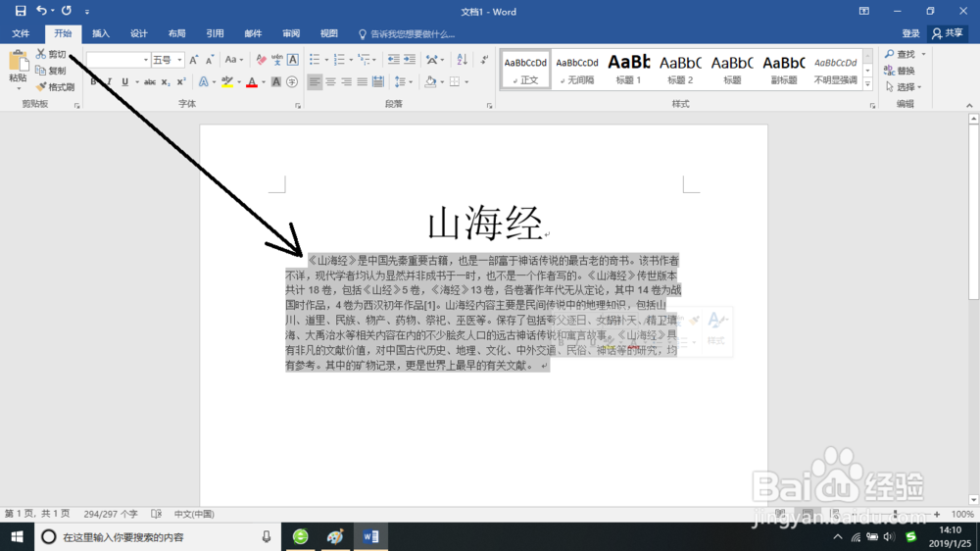
Task: Apply the 无间隔 style
Action: [x=577, y=69]
